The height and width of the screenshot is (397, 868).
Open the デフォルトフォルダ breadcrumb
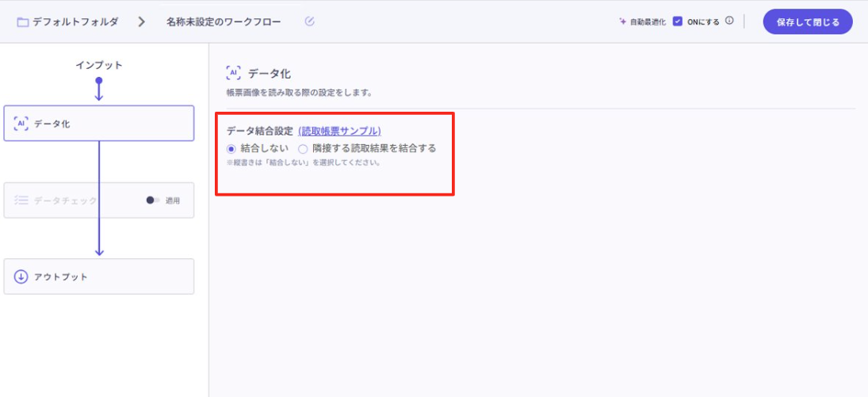[75, 22]
